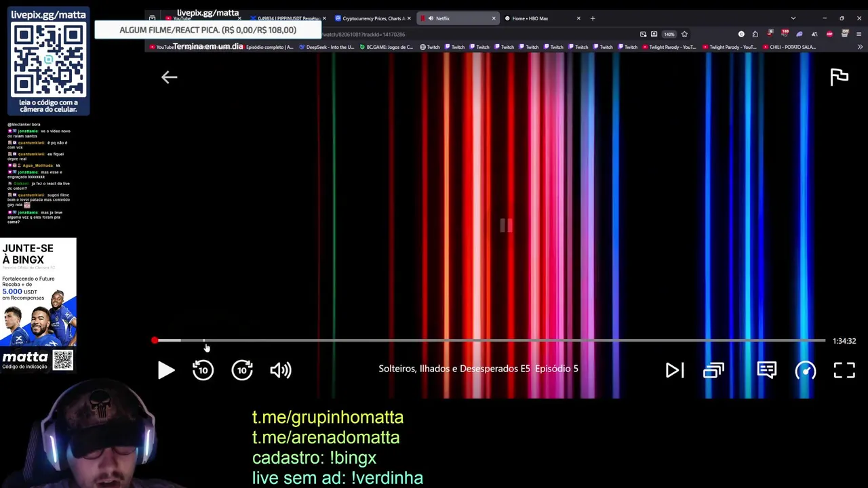
Task: Open the first Twilight Parody bookmark
Action: [669, 47]
